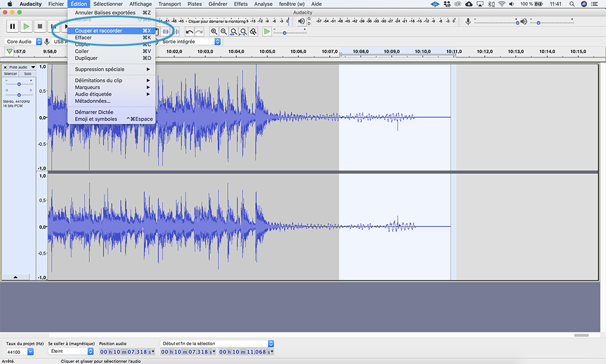
Task: Click the speaker icon beside playback volume slider
Action: (x=524, y=22)
